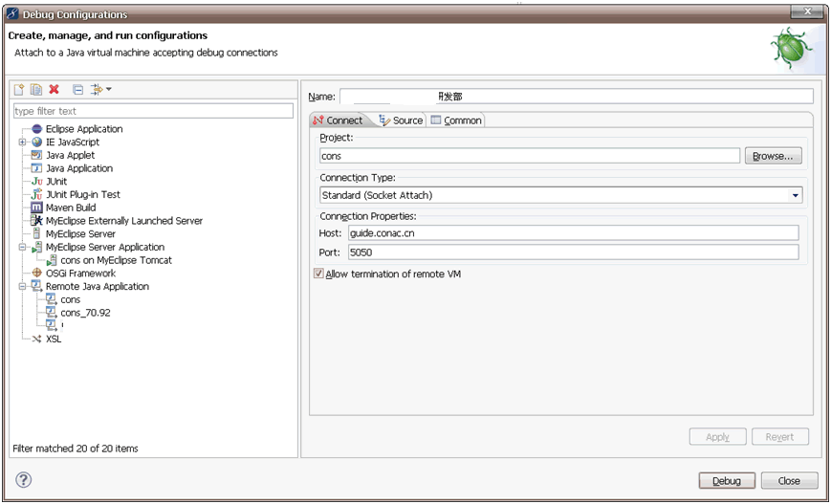Select Java Applet configuration type
This screenshot has height=504, width=831.
(71, 155)
